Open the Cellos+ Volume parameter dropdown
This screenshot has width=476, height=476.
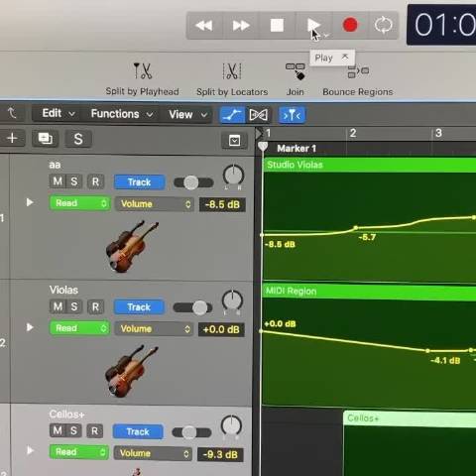pyautogui.click(x=153, y=453)
